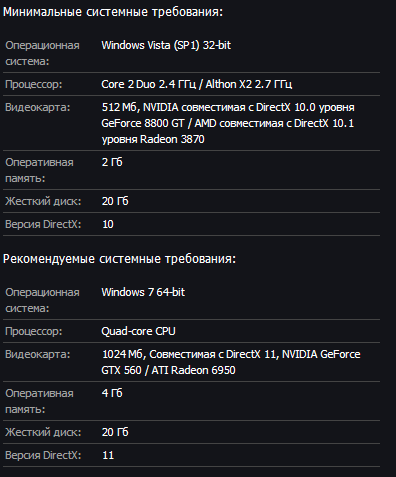Click recommended DirectX version value '11'
Image resolution: width=396 pixels, height=477 pixels.
tap(108, 455)
